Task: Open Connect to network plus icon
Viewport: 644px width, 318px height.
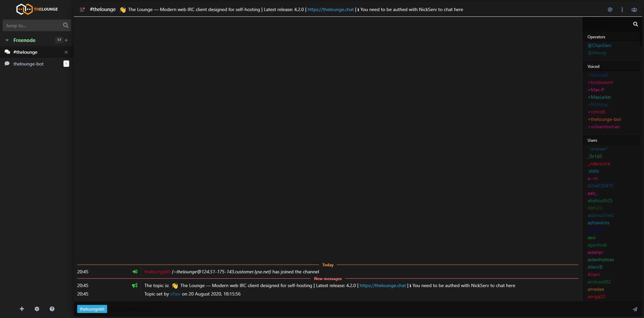Action: [22, 309]
